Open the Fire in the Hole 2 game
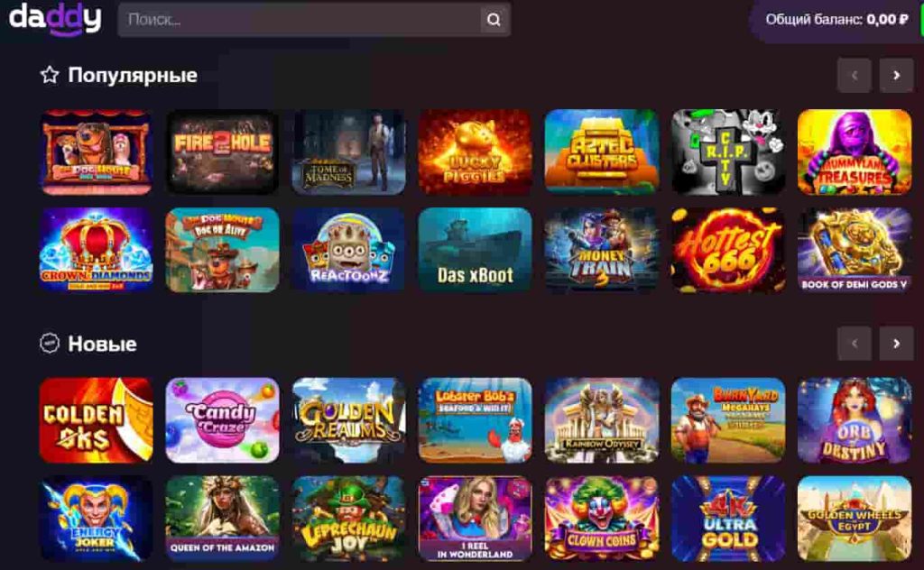Screen dimensions: 924x570 222,152
